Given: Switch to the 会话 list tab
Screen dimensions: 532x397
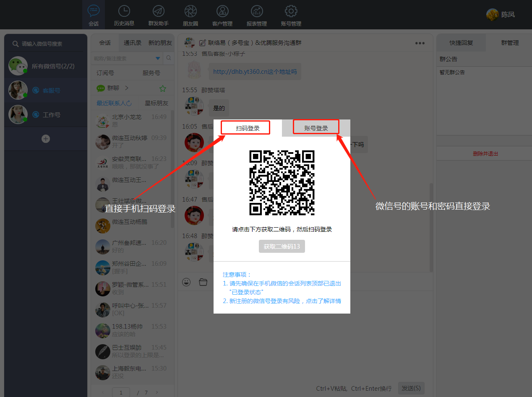Looking at the screenshot, I should (105, 42).
